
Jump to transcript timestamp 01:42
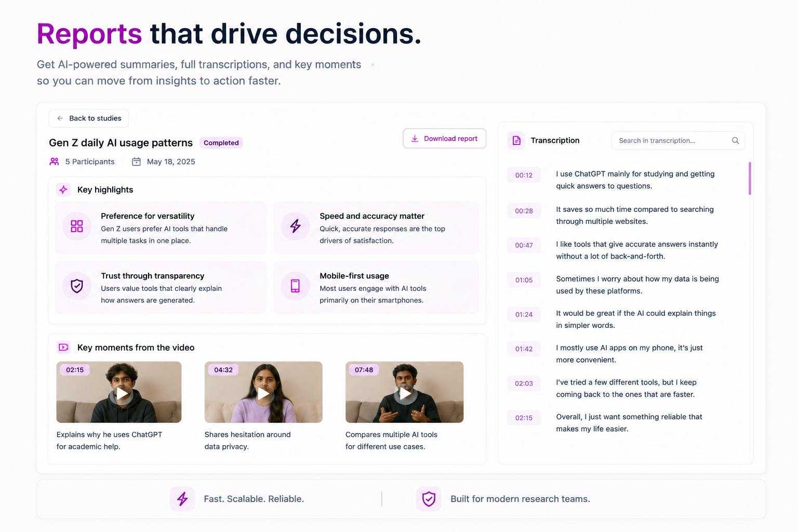pyautogui.click(x=524, y=349)
